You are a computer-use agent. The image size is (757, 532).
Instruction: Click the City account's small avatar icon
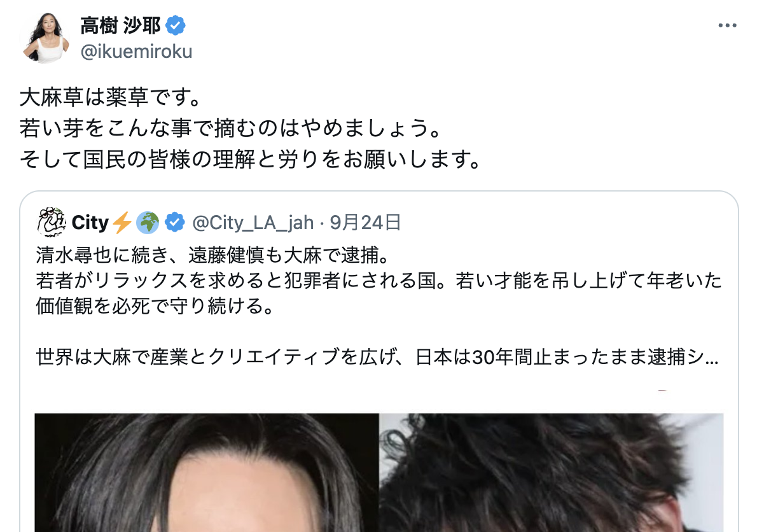(51, 222)
